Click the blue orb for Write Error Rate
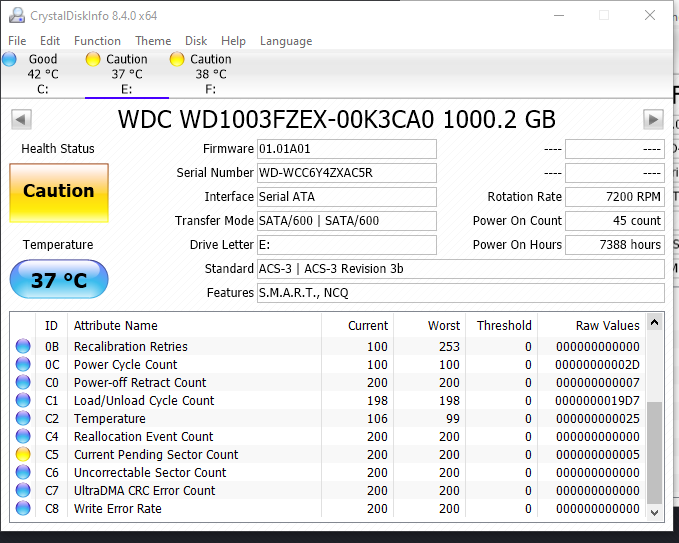The width and height of the screenshot is (679, 543). 23,508
